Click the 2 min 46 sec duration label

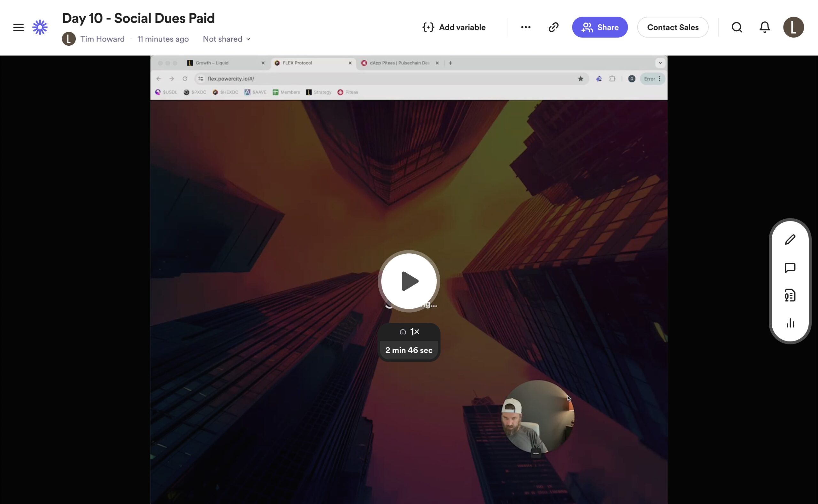pos(409,350)
